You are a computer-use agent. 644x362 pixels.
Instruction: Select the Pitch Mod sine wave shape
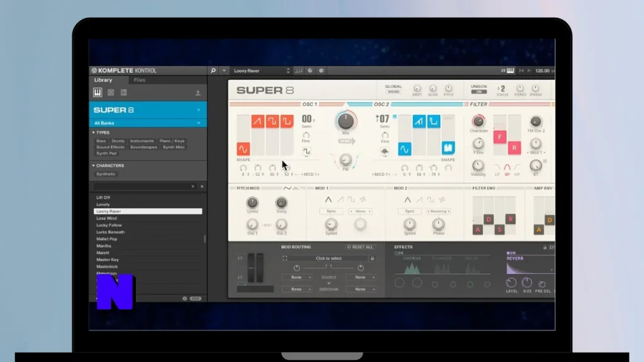287,189
